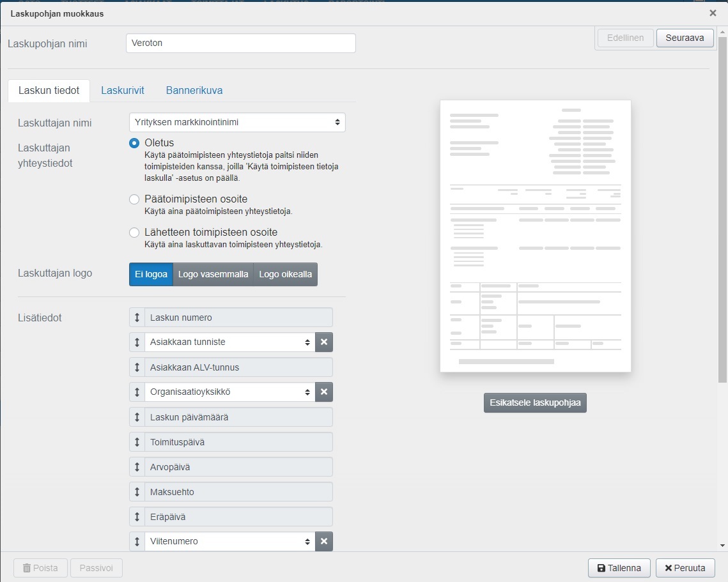
Task: Open the Laskuttajan nimi dropdown
Action: (237, 123)
